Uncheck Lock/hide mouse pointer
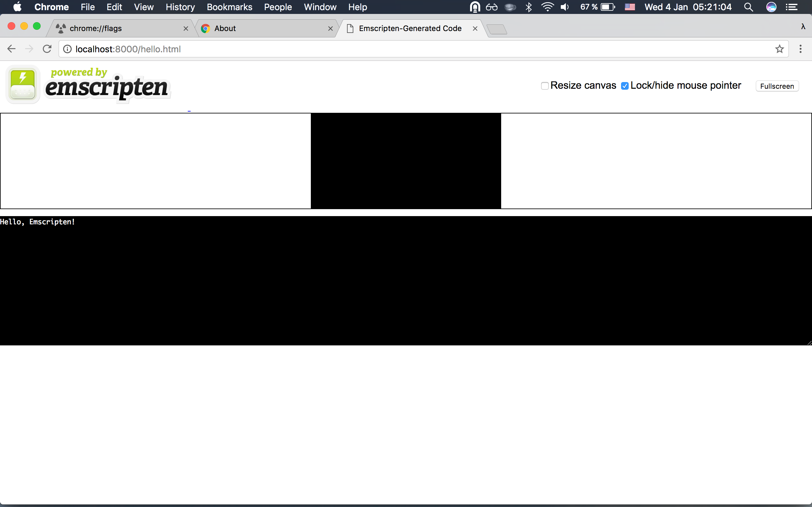Image resolution: width=812 pixels, height=507 pixels. pyautogui.click(x=625, y=86)
